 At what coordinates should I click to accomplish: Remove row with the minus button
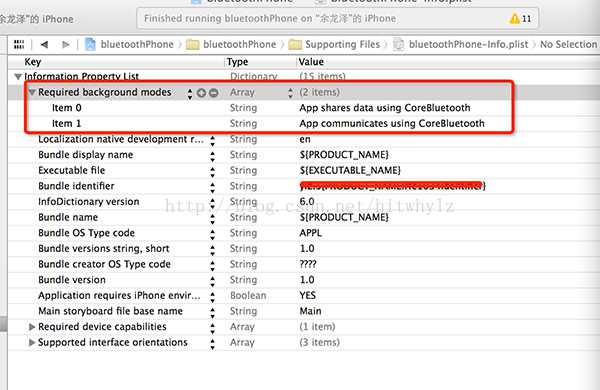pyautogui.click(x=214, y=93)
